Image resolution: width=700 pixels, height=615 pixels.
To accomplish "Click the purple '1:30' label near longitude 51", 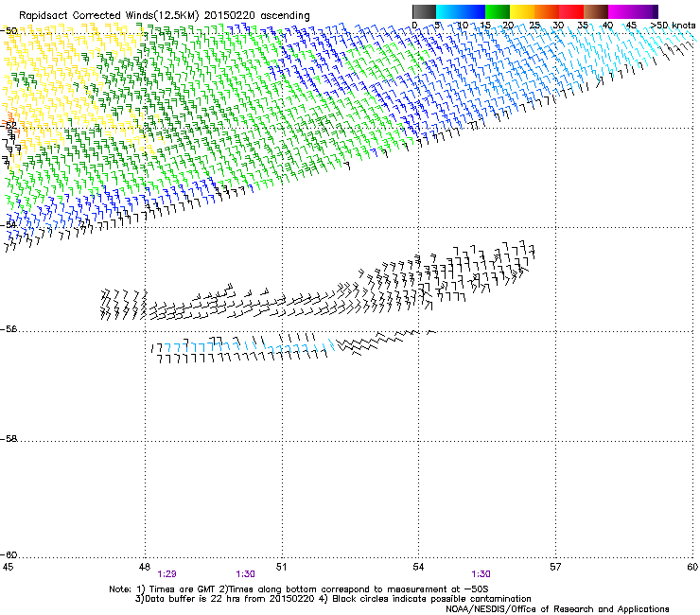I will click(246, 574).
